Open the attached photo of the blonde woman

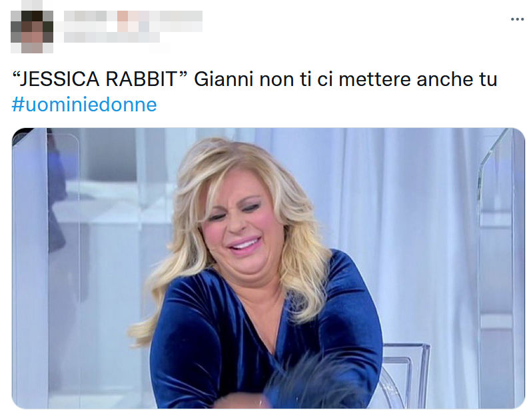[268, 269]
